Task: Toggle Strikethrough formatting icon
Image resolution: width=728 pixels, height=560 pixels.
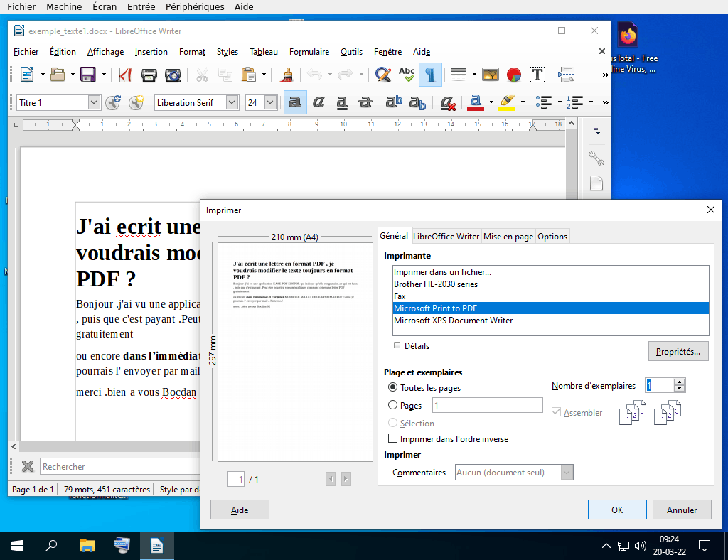Action: click(x=365, y=102)
